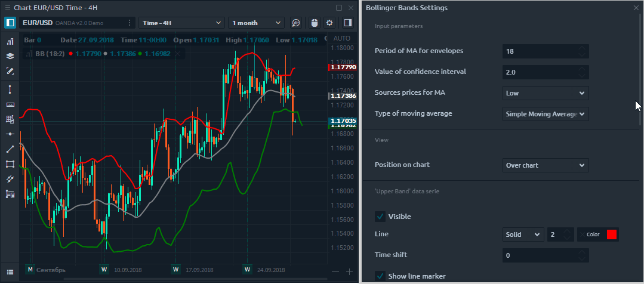The width and height of the screenshot is (644, 284).
Task: Click the W marker at 17.09.2018
Action: (x=176, y=270)
